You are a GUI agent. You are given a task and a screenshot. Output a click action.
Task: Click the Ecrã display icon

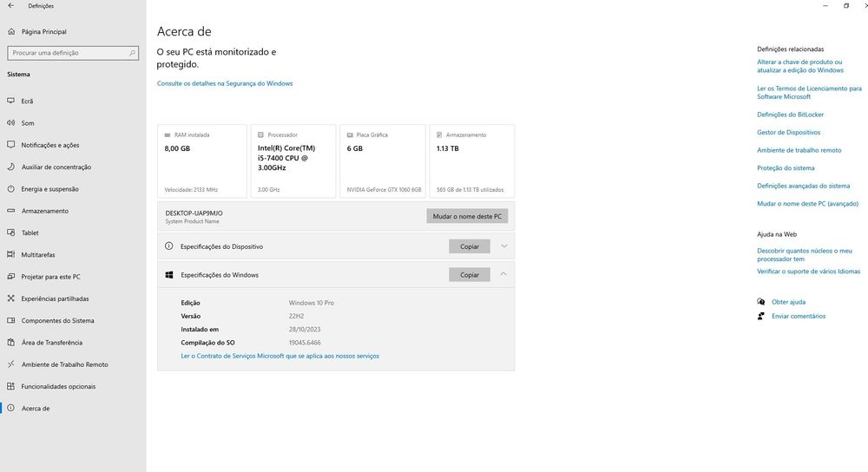[11, 101]
